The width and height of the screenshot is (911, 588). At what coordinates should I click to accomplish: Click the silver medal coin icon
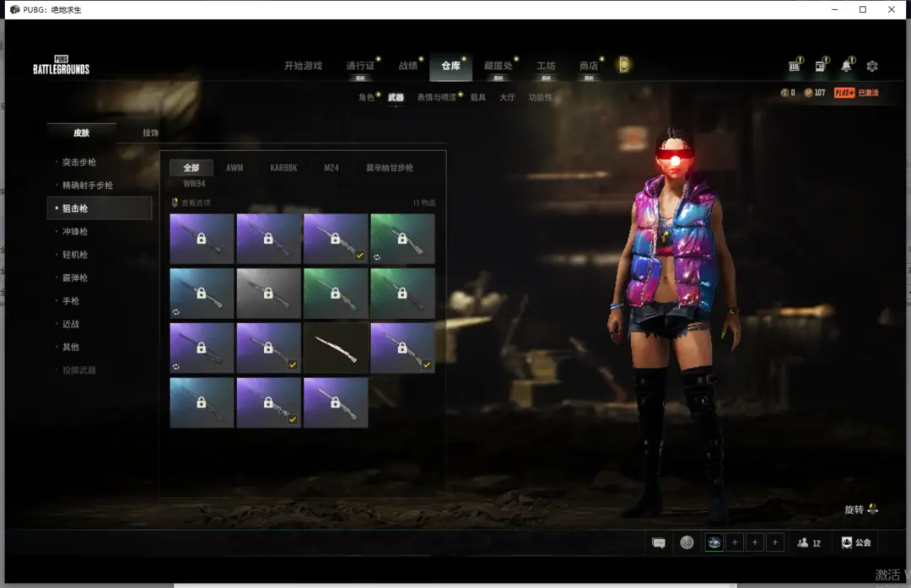click(687, 542)
